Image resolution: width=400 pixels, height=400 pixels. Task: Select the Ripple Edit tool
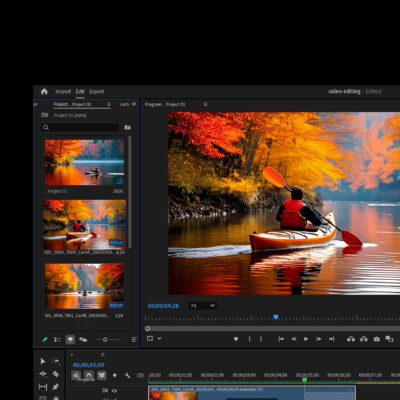pos(43,374)
